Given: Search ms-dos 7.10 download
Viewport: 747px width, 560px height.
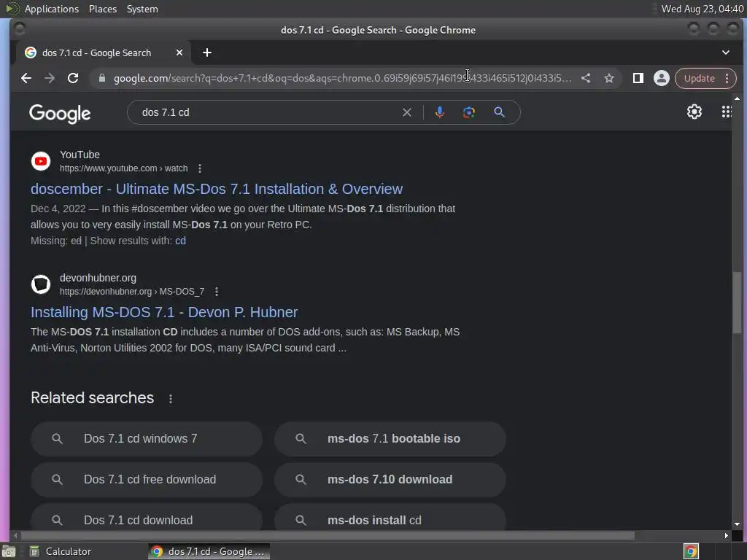Looking at the screenshot, I should pyautogui.click(x=390, y=480).
